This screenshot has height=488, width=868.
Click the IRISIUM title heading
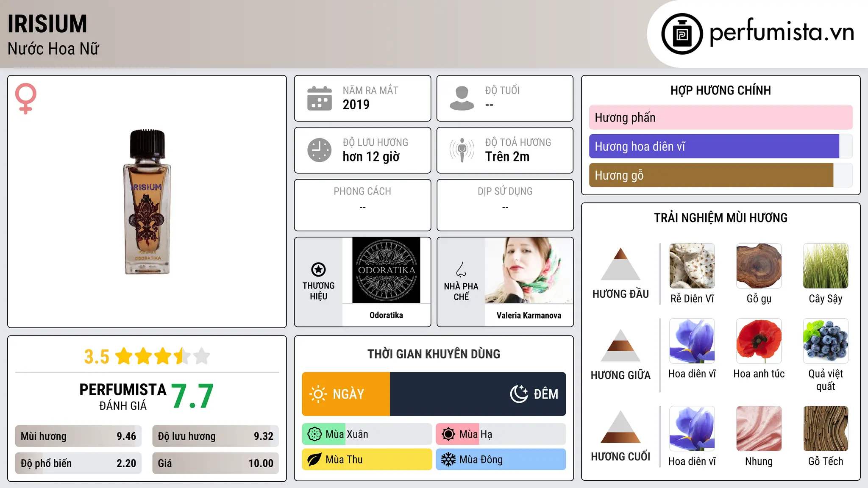[47, 24]
